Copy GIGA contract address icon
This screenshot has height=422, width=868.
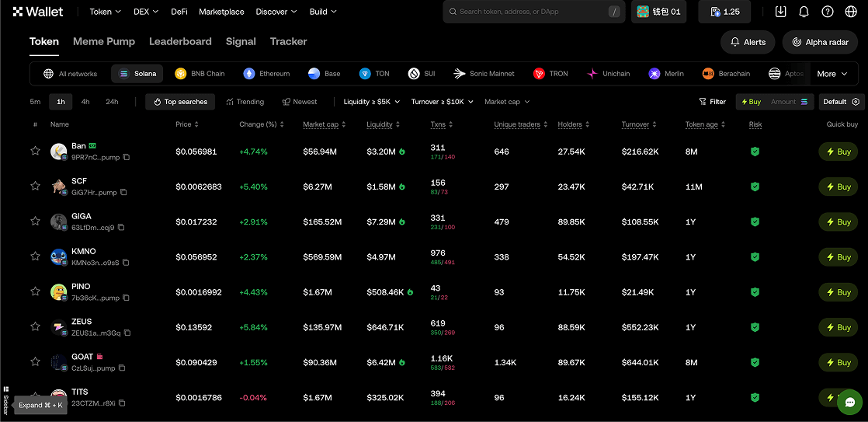click(x=121, y=228)
